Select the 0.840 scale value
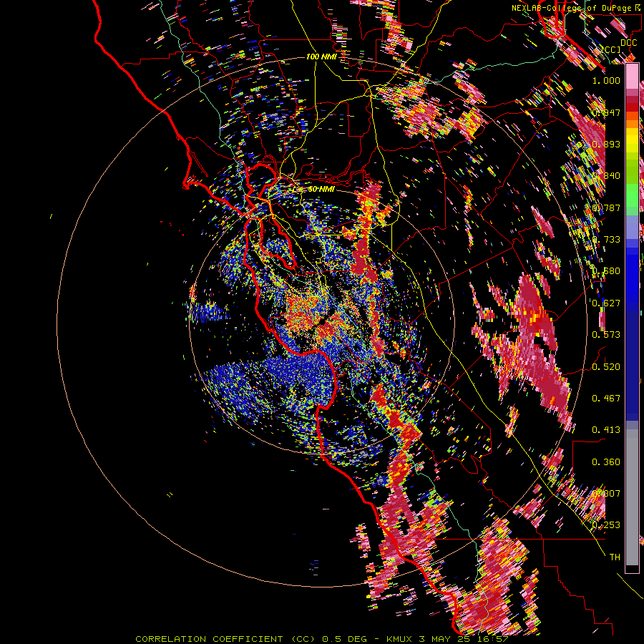This screenshot has height=644, width=644. 606,176
